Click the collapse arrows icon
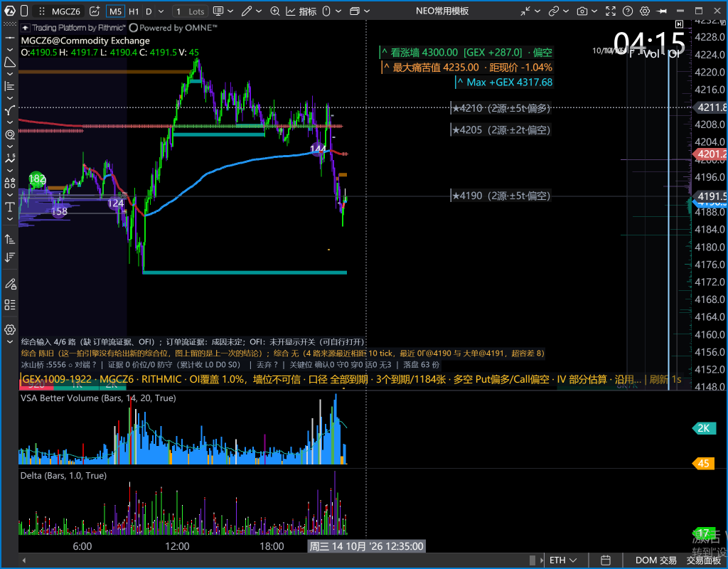Image resolution: width=728 pixels, height=569 pixels. [x=525, y=11]
